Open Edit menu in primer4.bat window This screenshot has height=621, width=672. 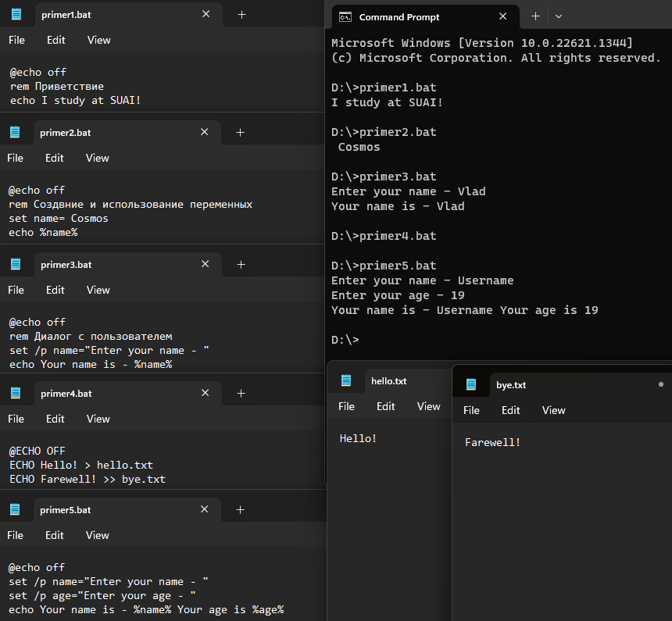[55, 419]
